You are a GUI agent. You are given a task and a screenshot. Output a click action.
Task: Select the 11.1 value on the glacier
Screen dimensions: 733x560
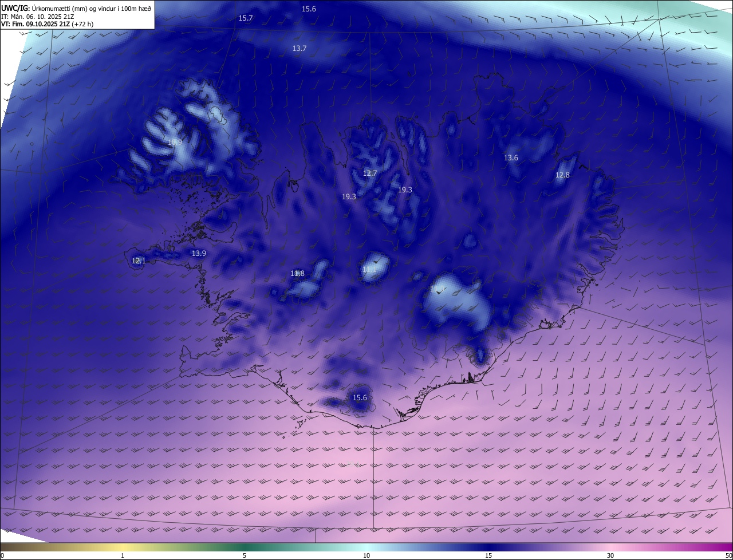369,269
